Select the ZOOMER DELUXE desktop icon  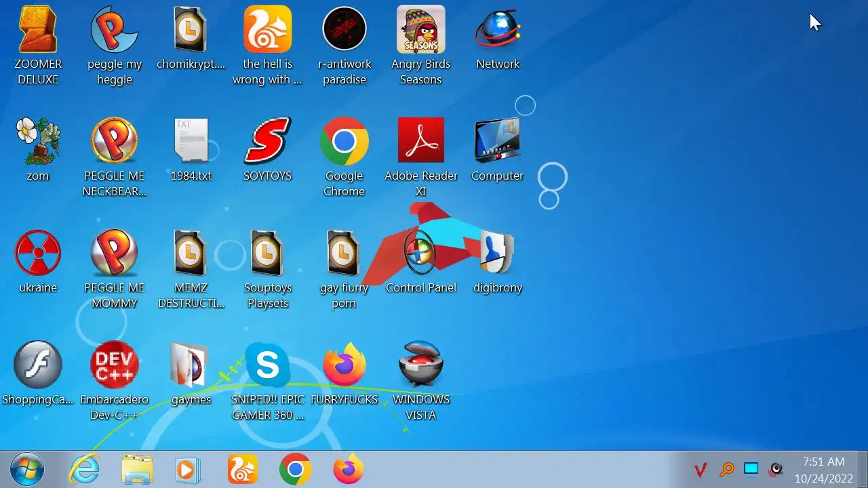(x=38, y=29)
